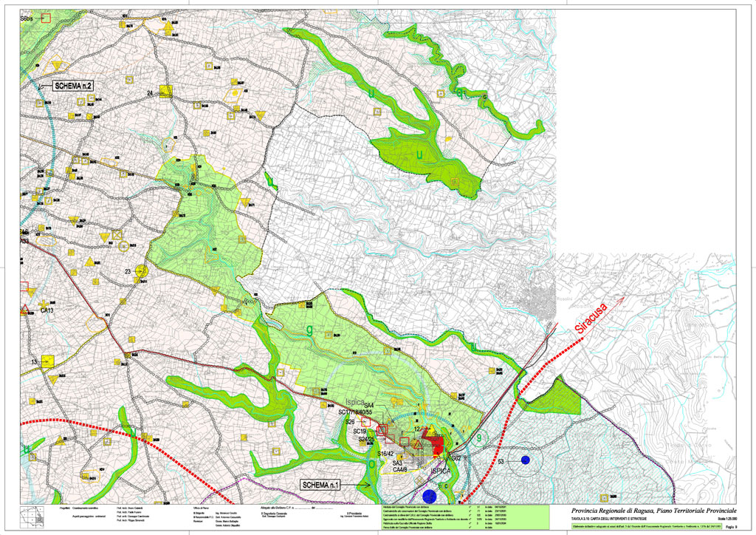
Task: Click the green legend table in footer
Action: tap(464, 518)
